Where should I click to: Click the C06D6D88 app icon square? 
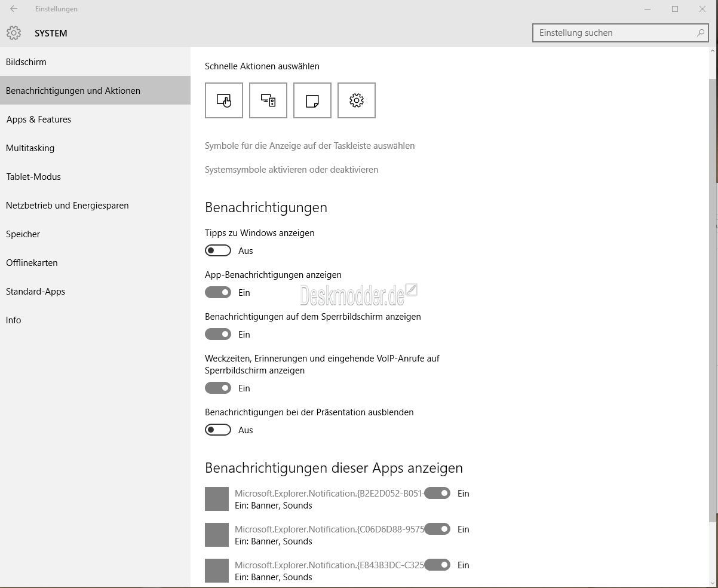(x=217, y=535)
